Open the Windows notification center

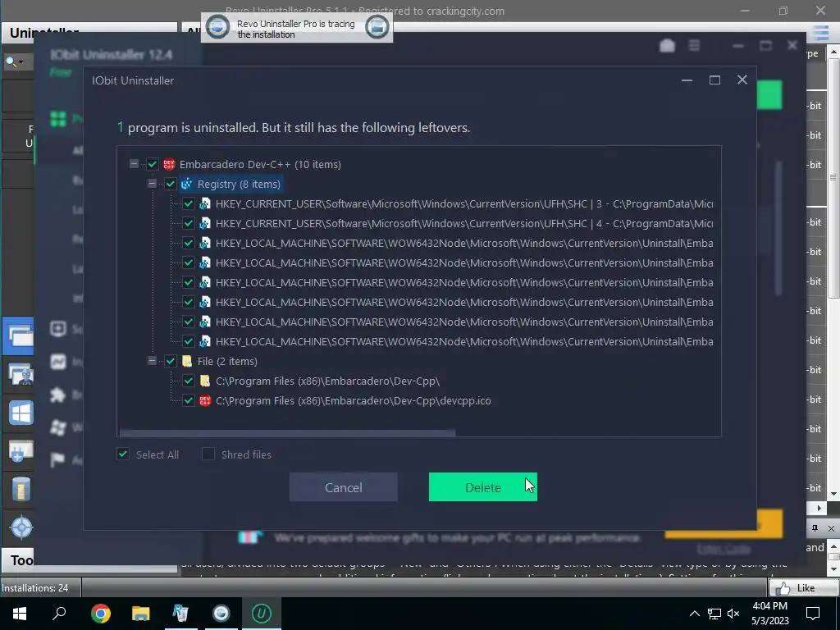tap(813, 614)
